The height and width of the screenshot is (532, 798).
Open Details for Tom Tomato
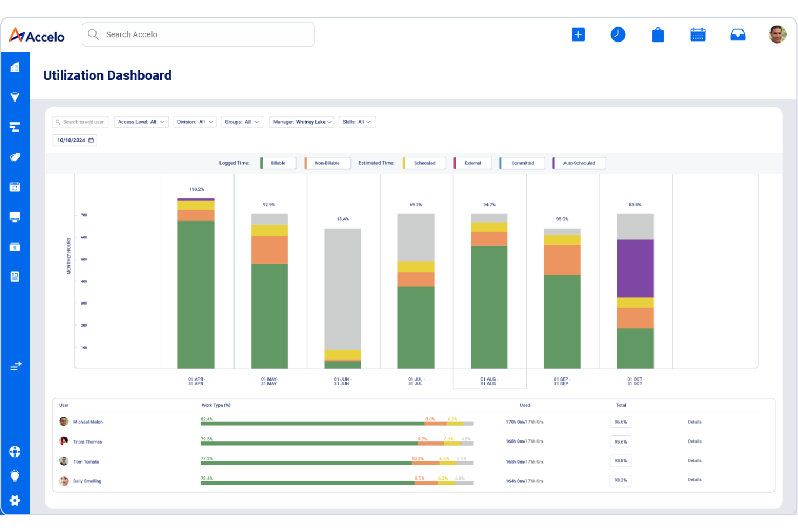[694, 461]
